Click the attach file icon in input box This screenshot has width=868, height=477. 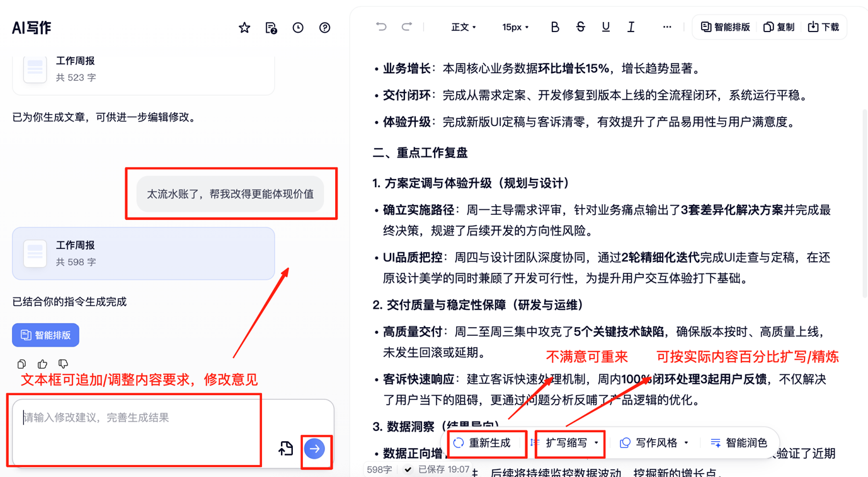tap(286, 449)
